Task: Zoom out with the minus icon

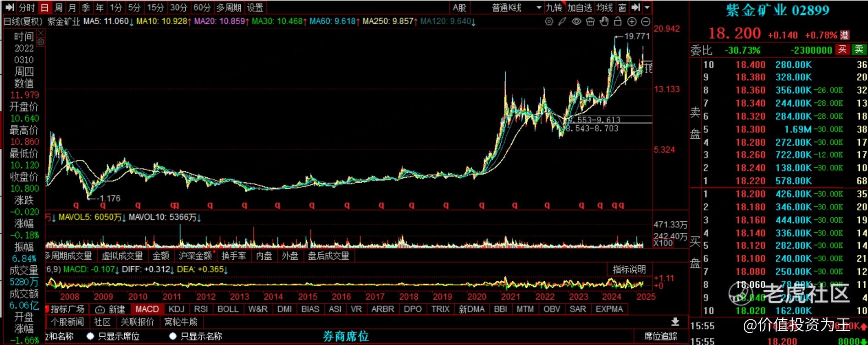Action: point(645,21)
